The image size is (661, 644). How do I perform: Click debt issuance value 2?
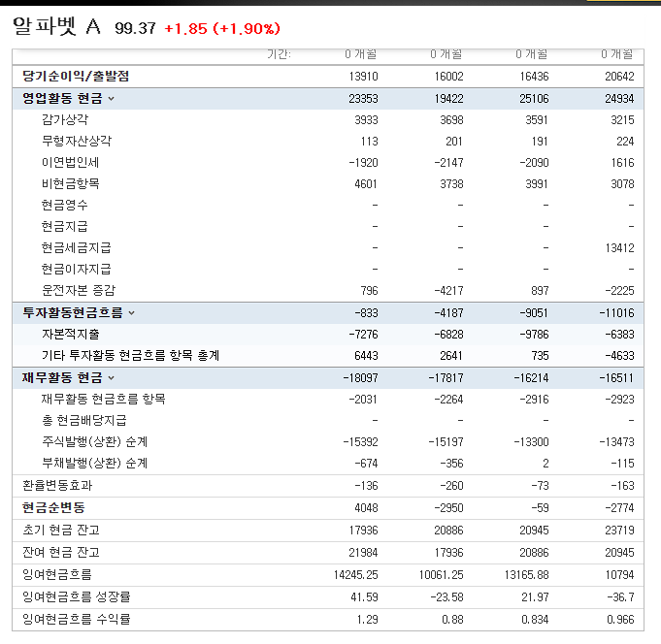545,464
